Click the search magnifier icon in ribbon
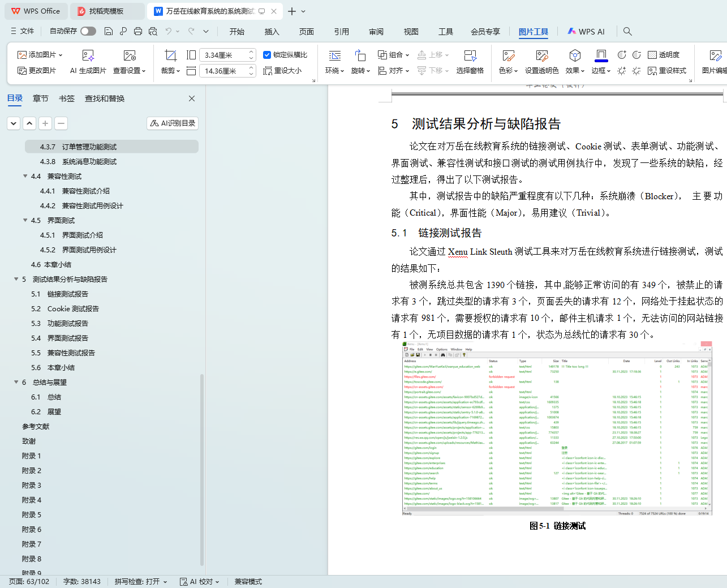Screen dimensions: 727x588 tap(627, 32)
